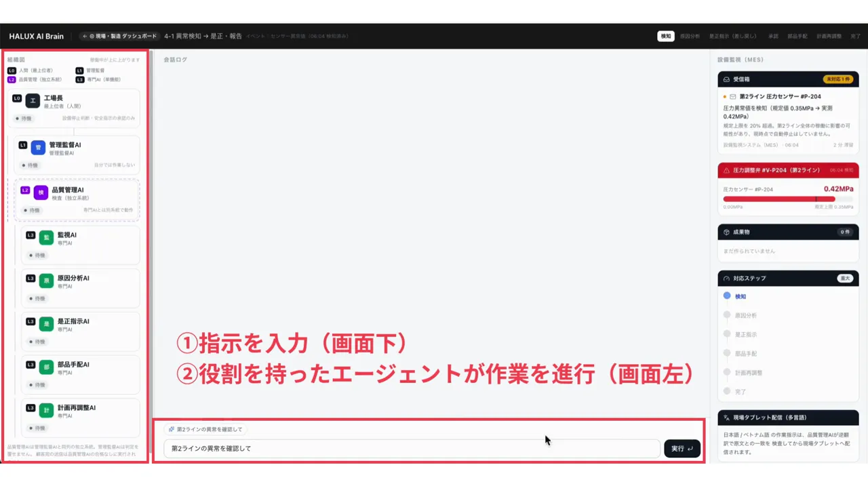Viewport: 868px width, 488px height.
Task: Select the 原因分析 step in 対応ステップ
Action: pos(746,315)
